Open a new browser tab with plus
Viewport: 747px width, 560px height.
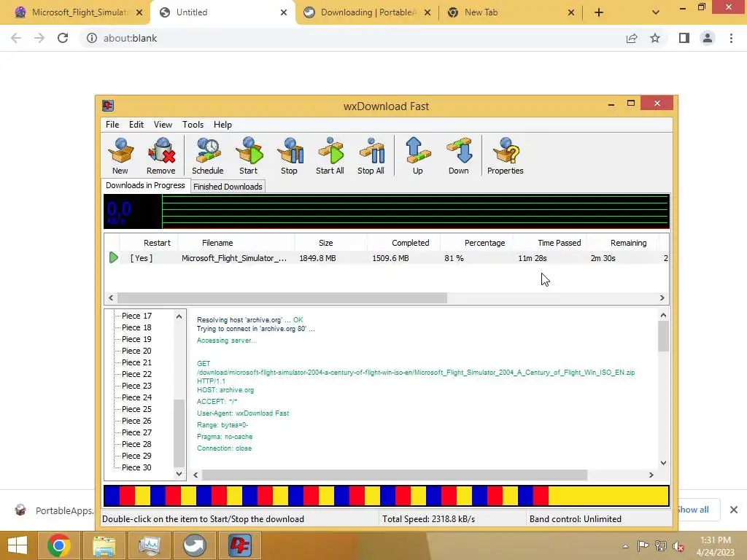599,12
